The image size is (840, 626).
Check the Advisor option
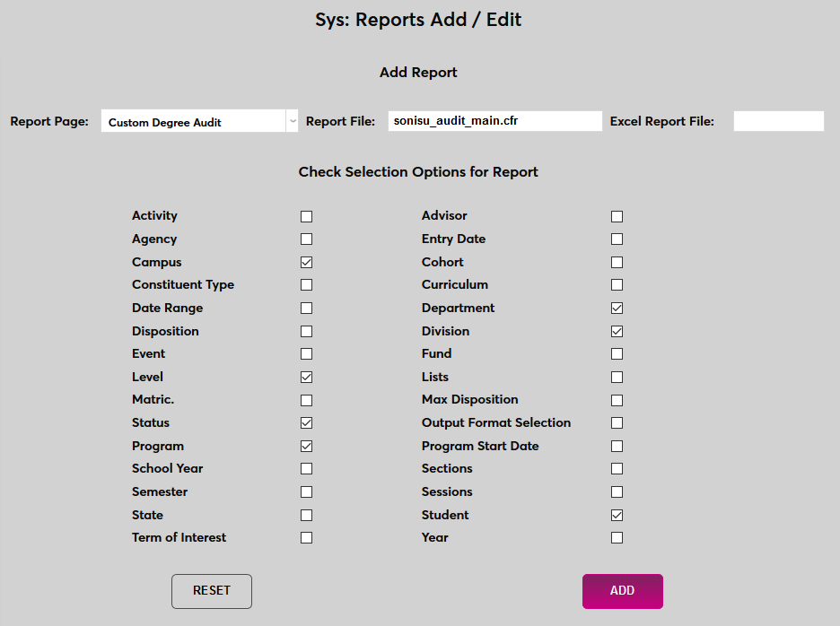click(617, 215)
